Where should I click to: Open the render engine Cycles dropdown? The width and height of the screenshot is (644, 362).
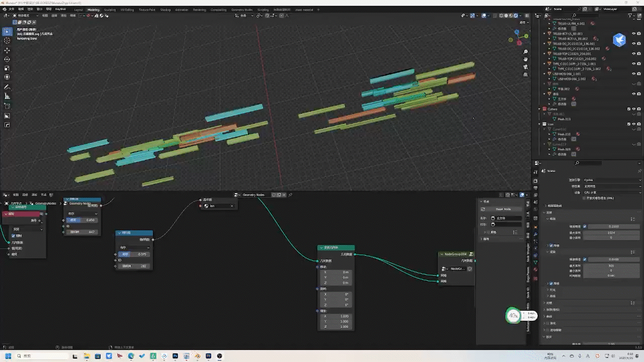click(612, 180)
